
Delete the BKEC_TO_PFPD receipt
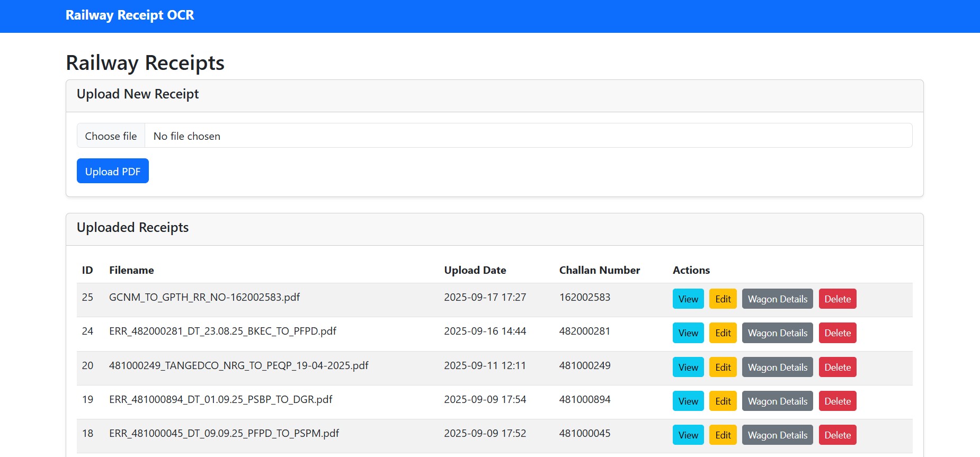coord(837,333)
